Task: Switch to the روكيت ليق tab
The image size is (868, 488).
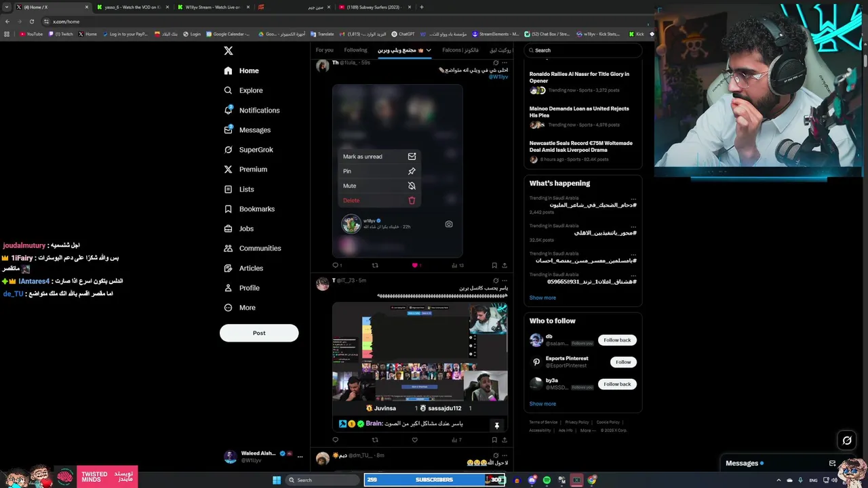Action: 500,50
